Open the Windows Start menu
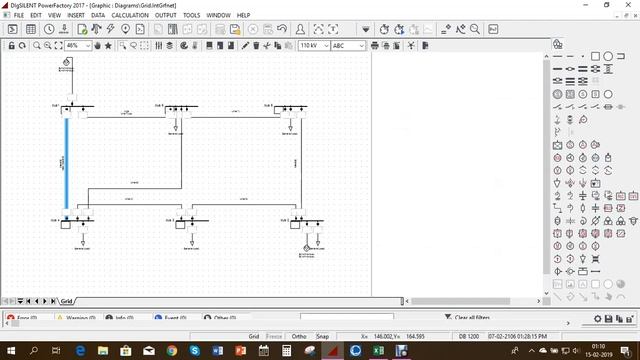The image size is (640, 360). 11,350
